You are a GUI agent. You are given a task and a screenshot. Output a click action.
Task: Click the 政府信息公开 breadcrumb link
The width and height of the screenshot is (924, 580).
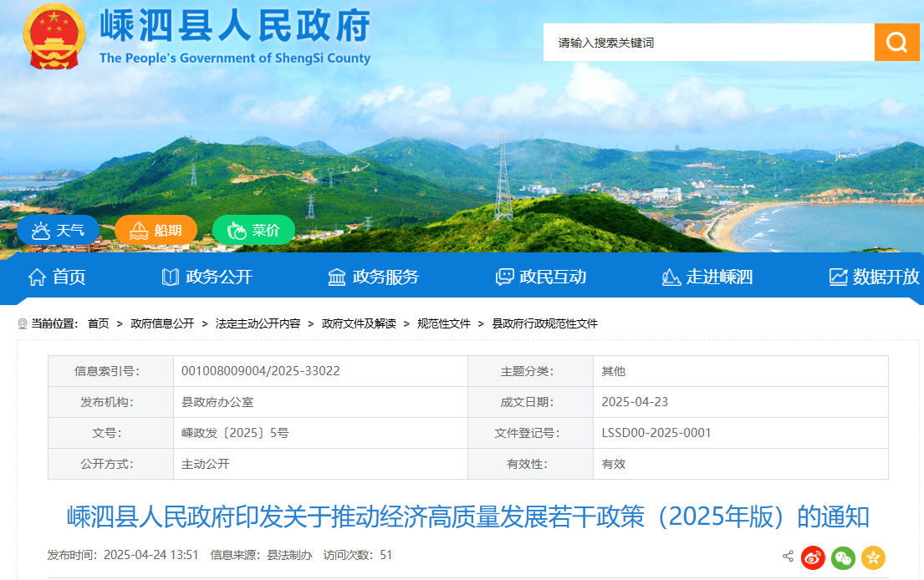pyautogui.click(x=162, y=323)
